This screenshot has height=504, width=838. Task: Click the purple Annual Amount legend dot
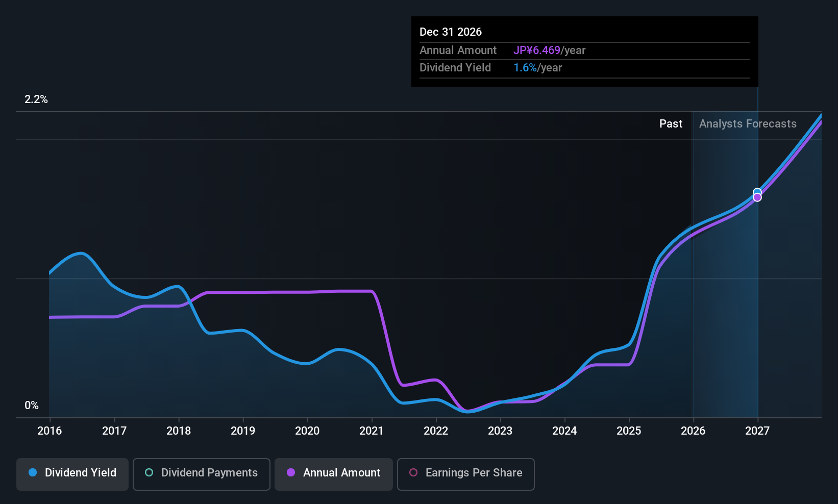[291, 473]
